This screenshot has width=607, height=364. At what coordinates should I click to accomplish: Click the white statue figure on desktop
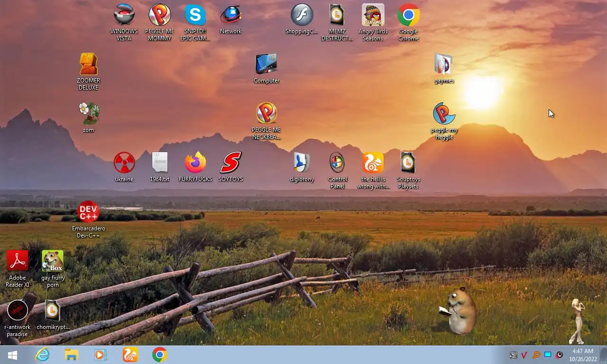click(578, 321)
